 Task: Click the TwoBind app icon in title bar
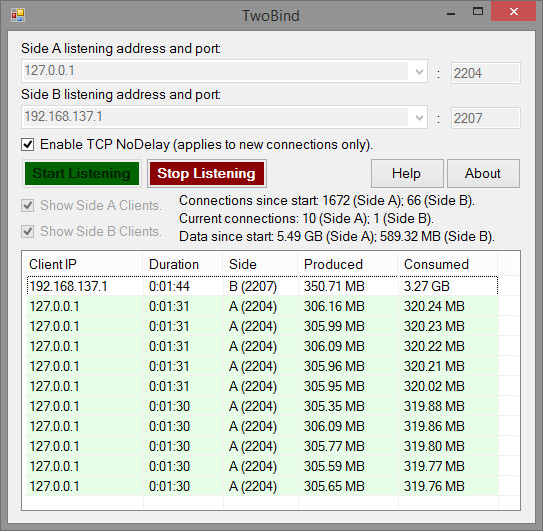tap(18, 16)
